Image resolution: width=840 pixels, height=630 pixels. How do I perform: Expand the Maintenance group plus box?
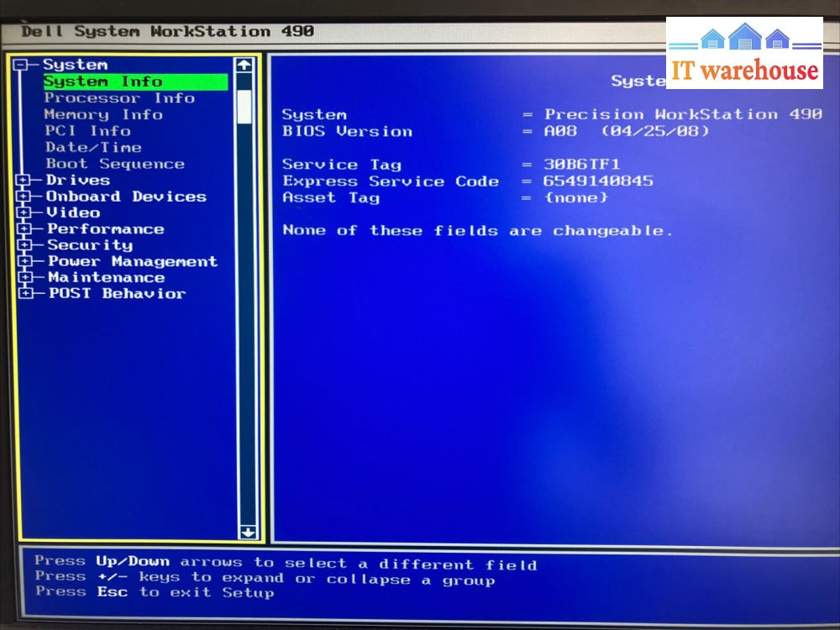pos(26,278)
